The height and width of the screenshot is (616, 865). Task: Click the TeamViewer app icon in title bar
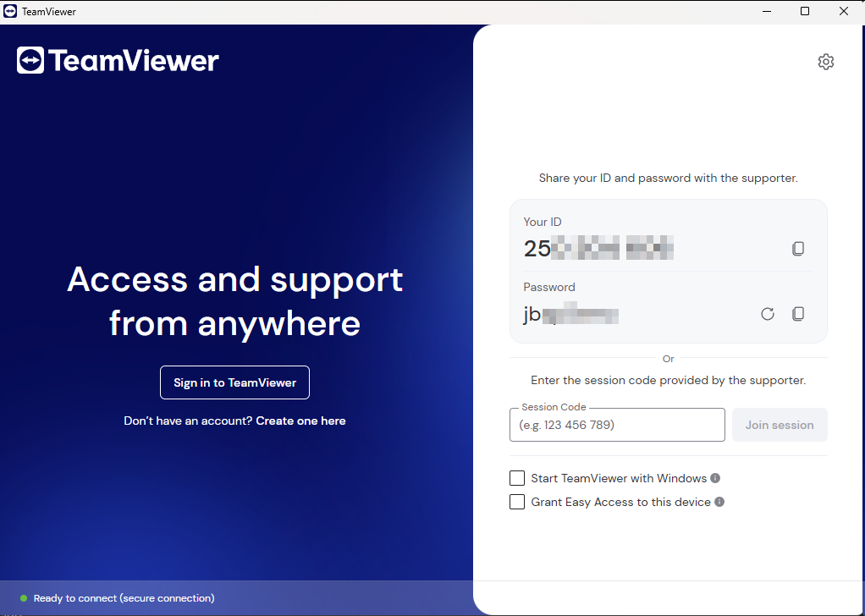[11, 12]
